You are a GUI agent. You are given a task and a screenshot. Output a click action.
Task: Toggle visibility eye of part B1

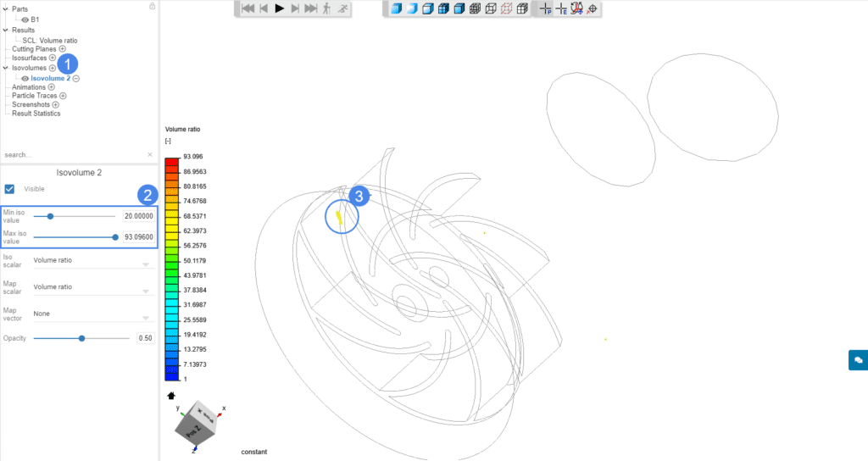coord(25,20)
